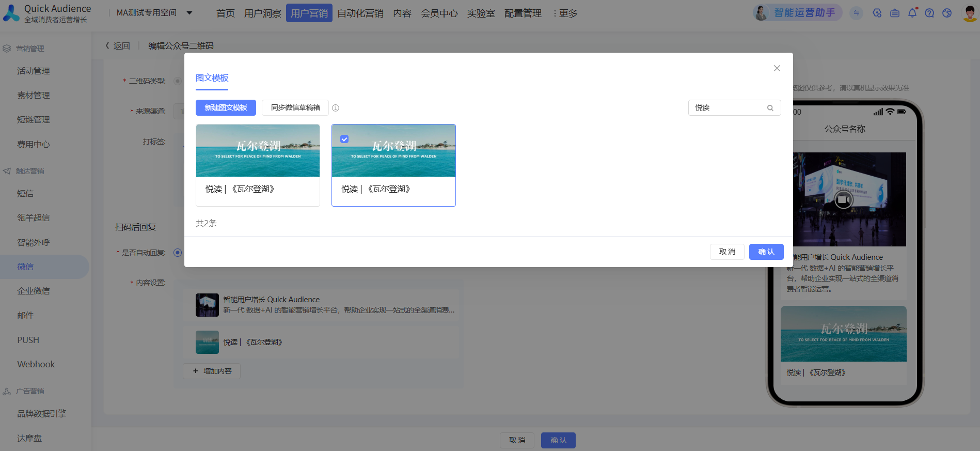Open 瓴羊超信 in the sidebar

pyautogui.click(x=34, y=217)
